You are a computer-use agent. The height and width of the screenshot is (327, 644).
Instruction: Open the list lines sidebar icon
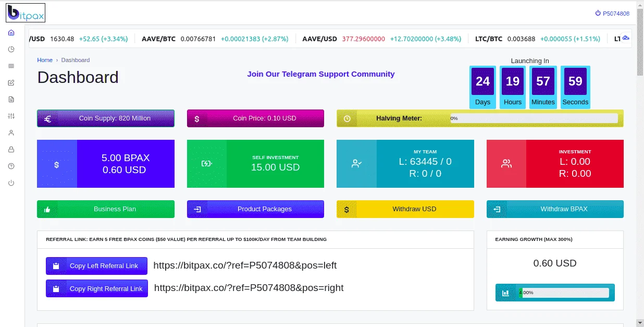(x=11, y=66)
